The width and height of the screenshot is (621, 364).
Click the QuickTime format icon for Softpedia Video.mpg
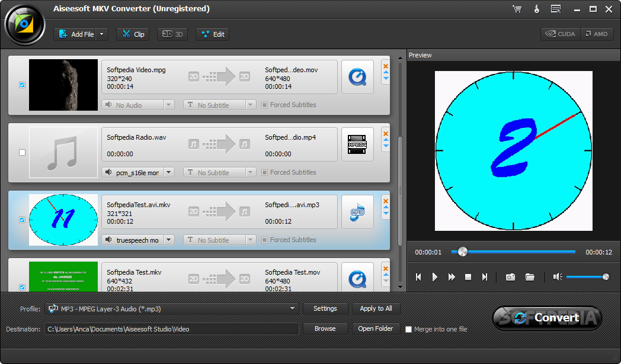[357, 77]
